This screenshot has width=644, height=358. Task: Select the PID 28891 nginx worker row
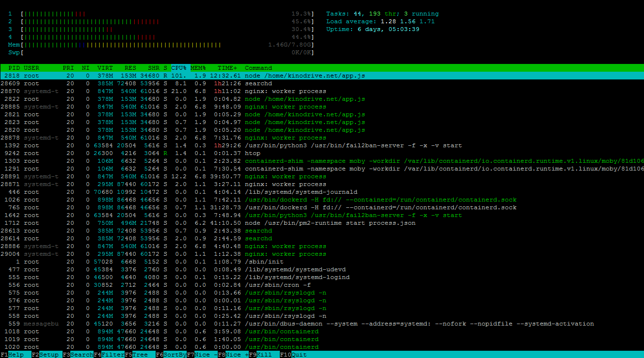(322, 176)
